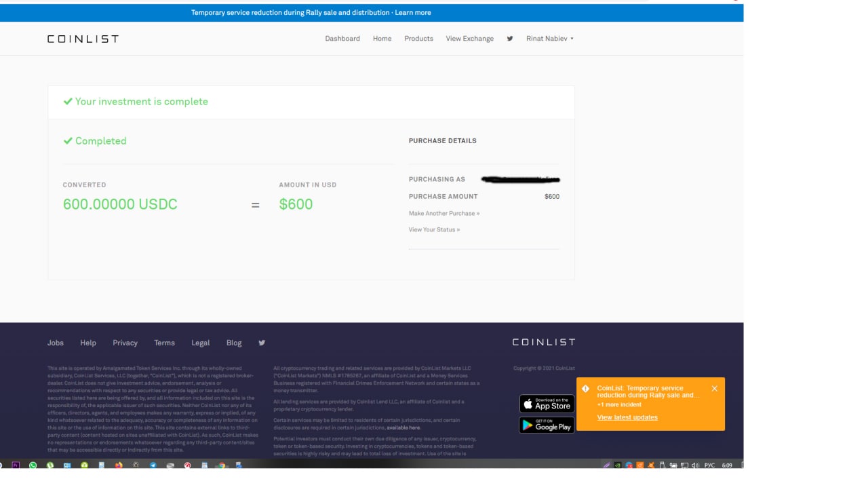The height and width of the screenshot is (479, 868).
Task: Open WhatsApp from the taskbar
Action: tap(33, 465)
